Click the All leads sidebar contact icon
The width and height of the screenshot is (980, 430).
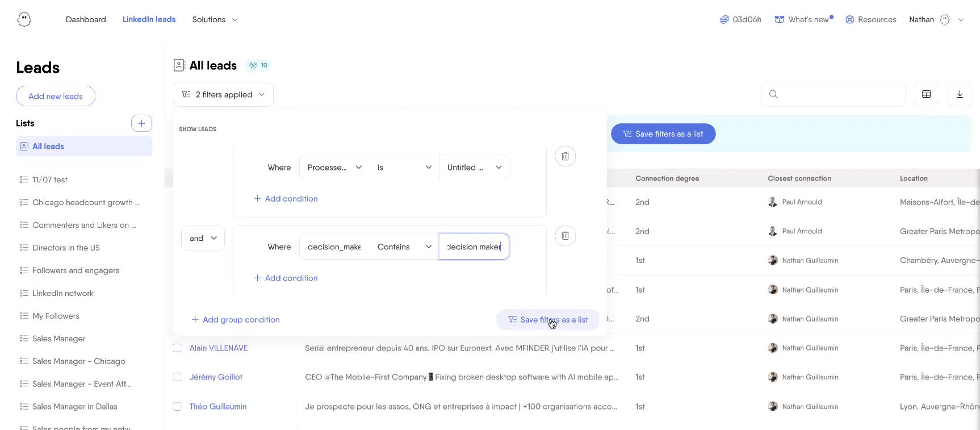[24, 146]
